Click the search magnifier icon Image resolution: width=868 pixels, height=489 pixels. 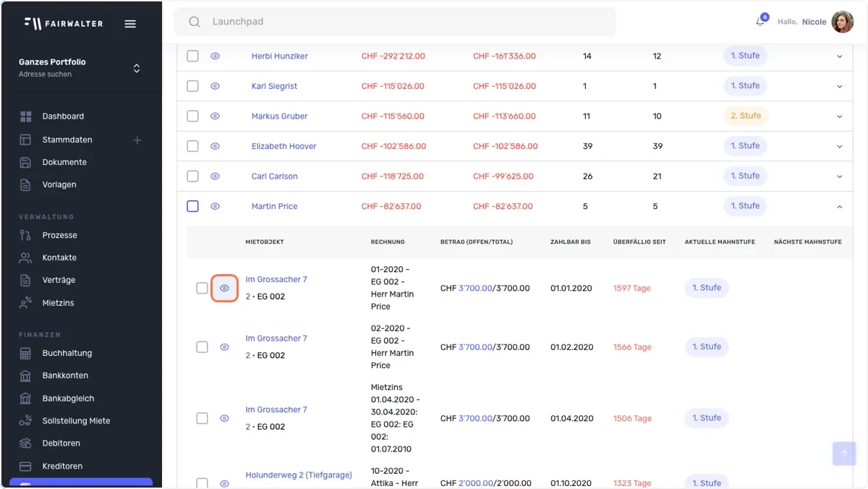194,22
